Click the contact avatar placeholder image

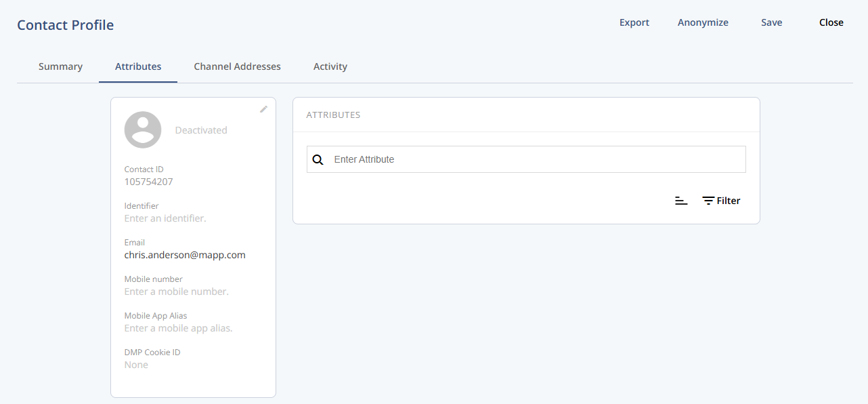143,129
